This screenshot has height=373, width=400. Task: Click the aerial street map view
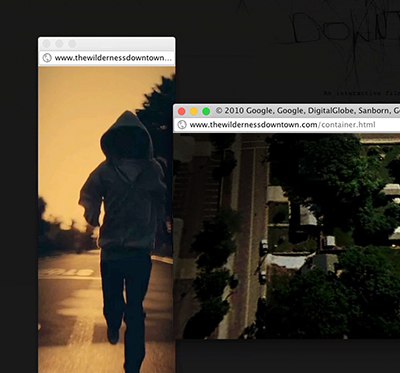coord(287,236)
